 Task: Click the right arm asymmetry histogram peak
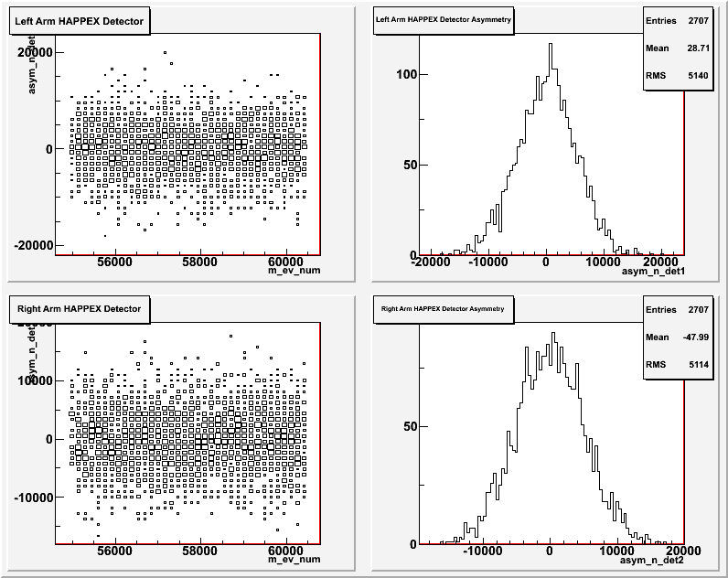pyautogui.click(x=552, y=334)
